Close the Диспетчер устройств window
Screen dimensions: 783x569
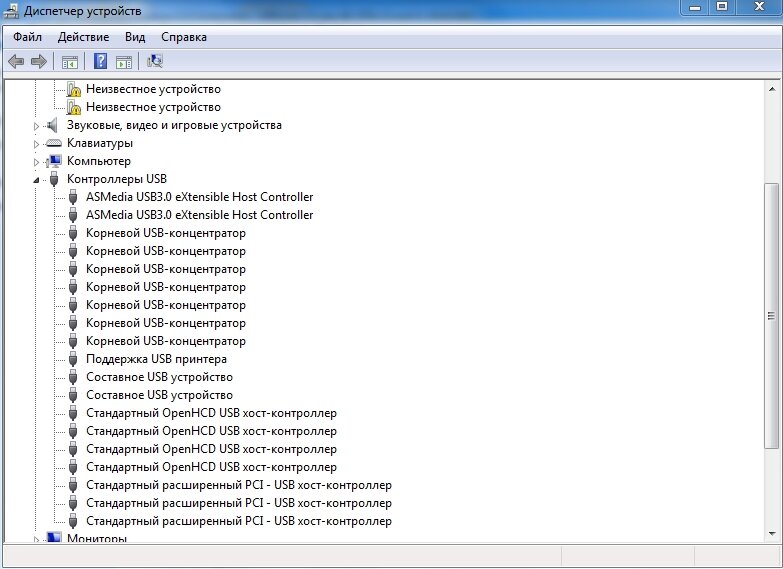[x=760, y=6]
